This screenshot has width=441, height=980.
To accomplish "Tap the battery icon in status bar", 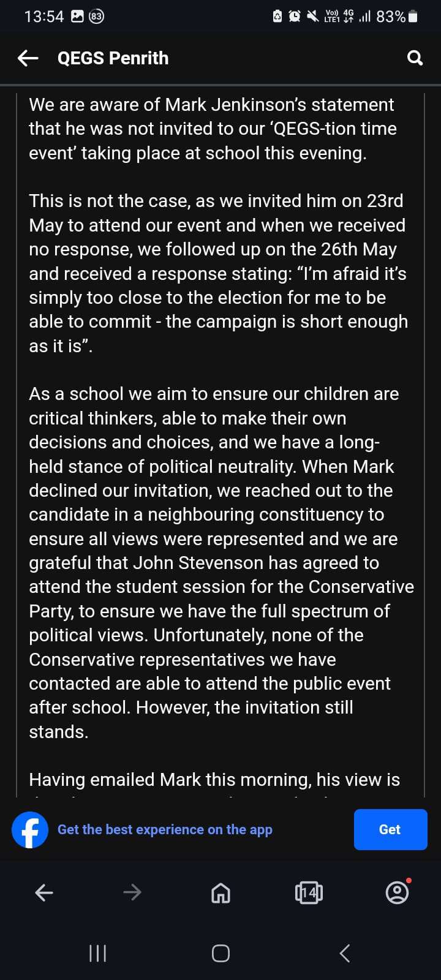I will [413, 17].
